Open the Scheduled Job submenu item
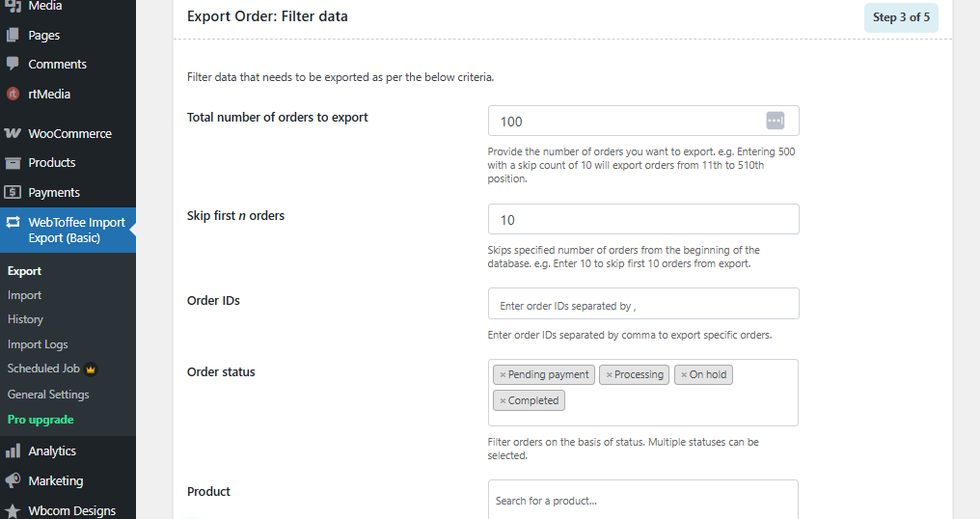Screen dimensions: 980x519 pyautogui.click(x=43, y=369)
